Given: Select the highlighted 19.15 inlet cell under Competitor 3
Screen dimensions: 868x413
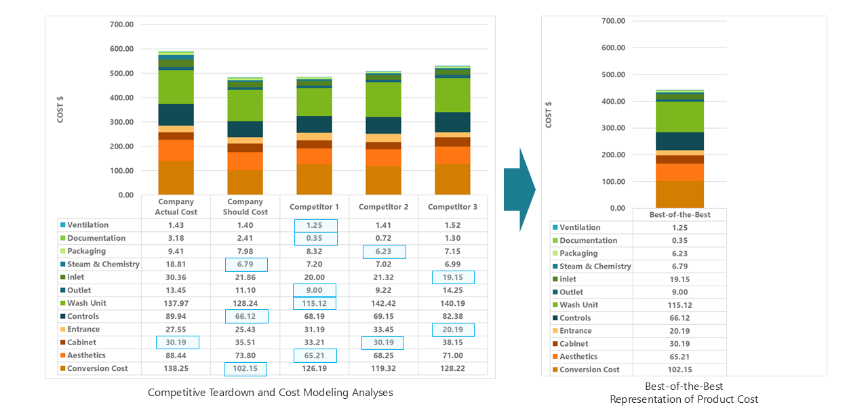Looking at the screenshot, I should (x=453, y=277).
